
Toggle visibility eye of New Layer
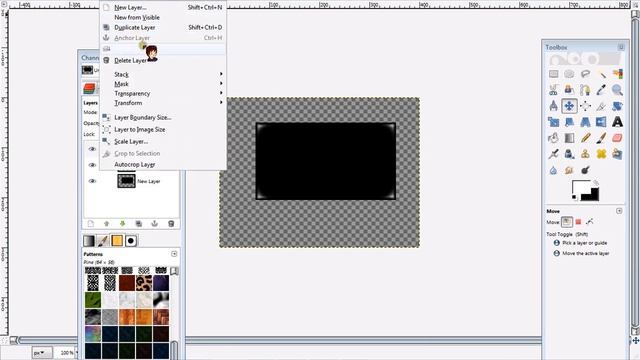click(x=93, y=181)
